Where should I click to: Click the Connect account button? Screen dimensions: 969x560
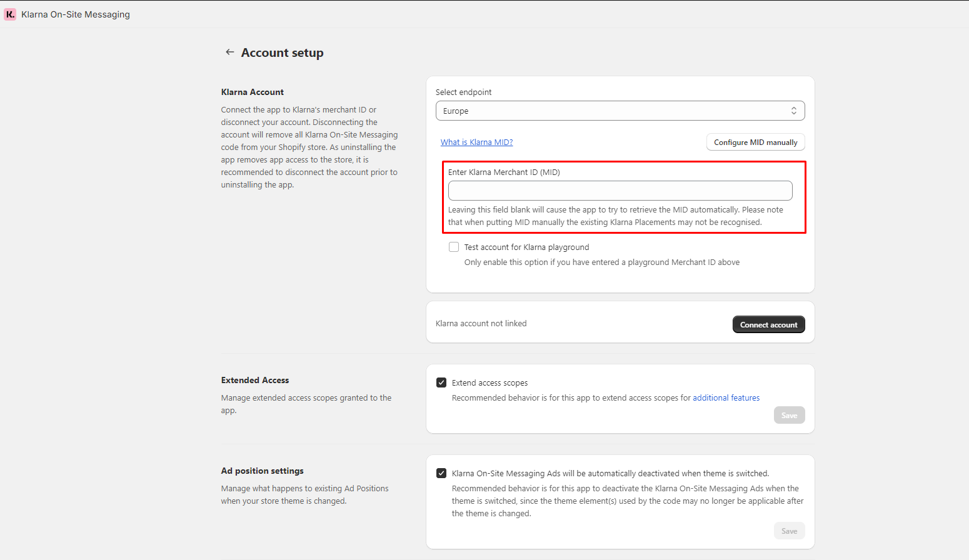pos(768,324)
